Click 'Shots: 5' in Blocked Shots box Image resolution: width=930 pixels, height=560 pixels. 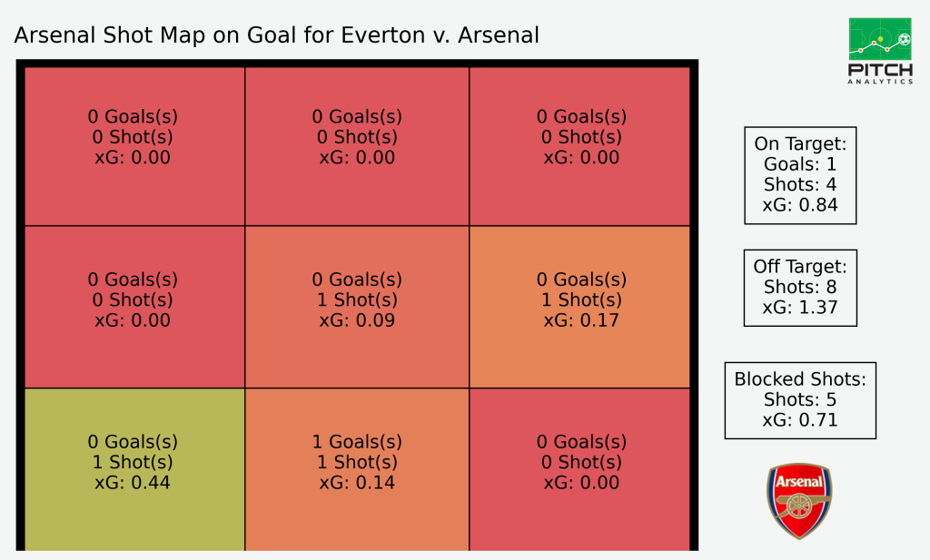click(800, 399)
